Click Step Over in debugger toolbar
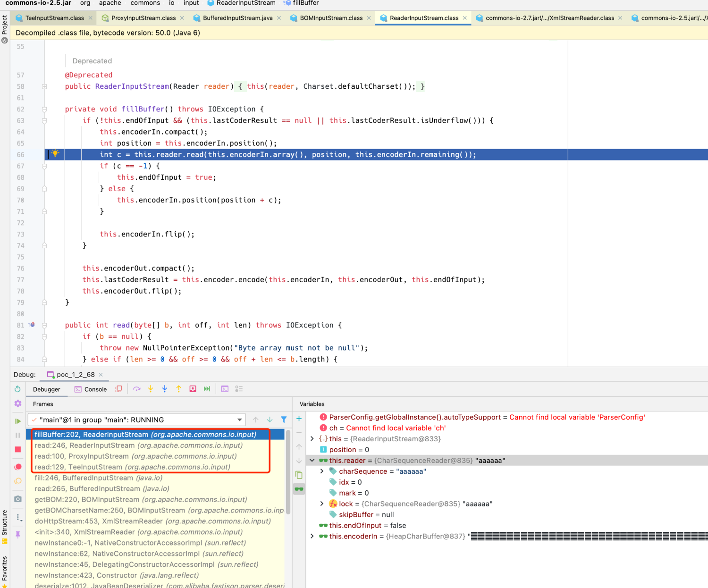This screenshot has width=708, height=588. (136, 389)
